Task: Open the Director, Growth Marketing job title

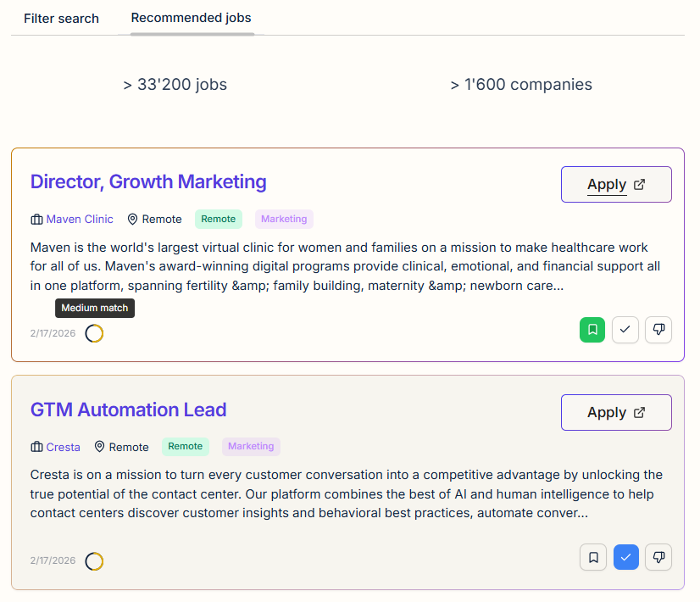Action: [x=148, y=181]
